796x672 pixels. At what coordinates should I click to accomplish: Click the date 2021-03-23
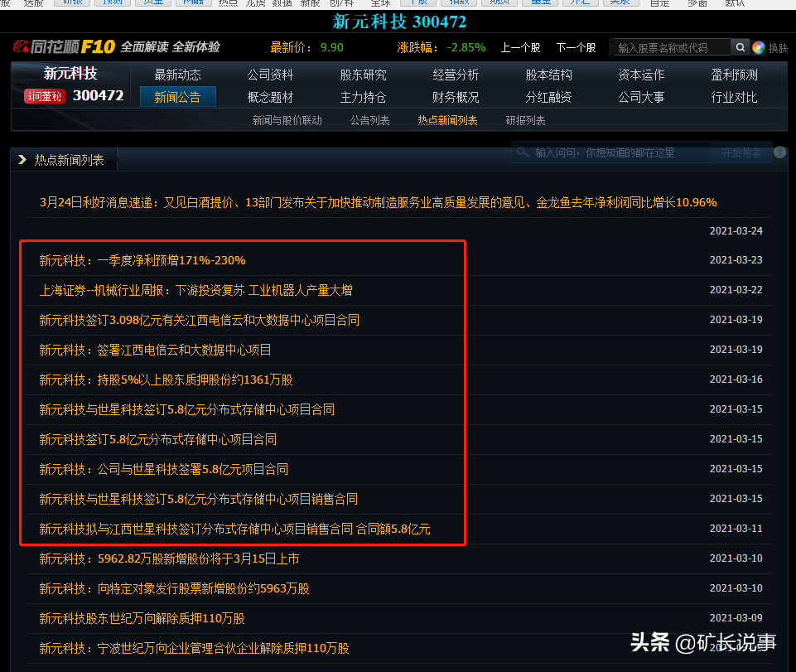click(736, 260)
